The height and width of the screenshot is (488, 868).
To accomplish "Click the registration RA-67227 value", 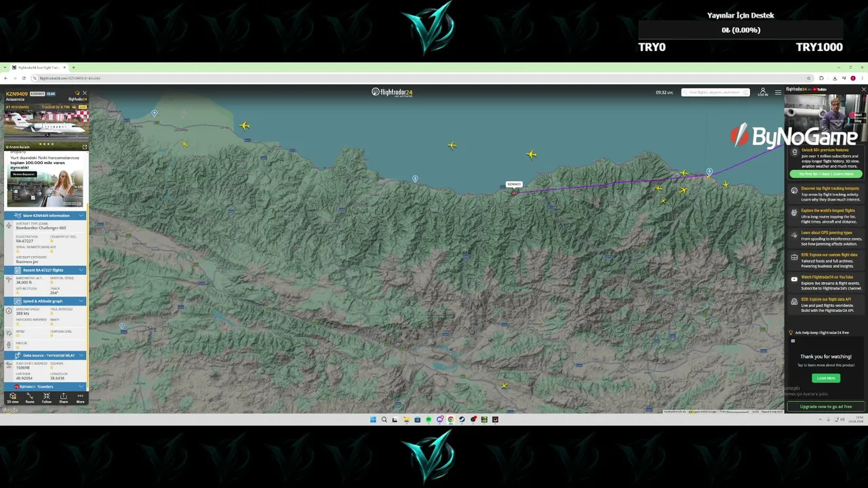I will [x=24, y=241].
